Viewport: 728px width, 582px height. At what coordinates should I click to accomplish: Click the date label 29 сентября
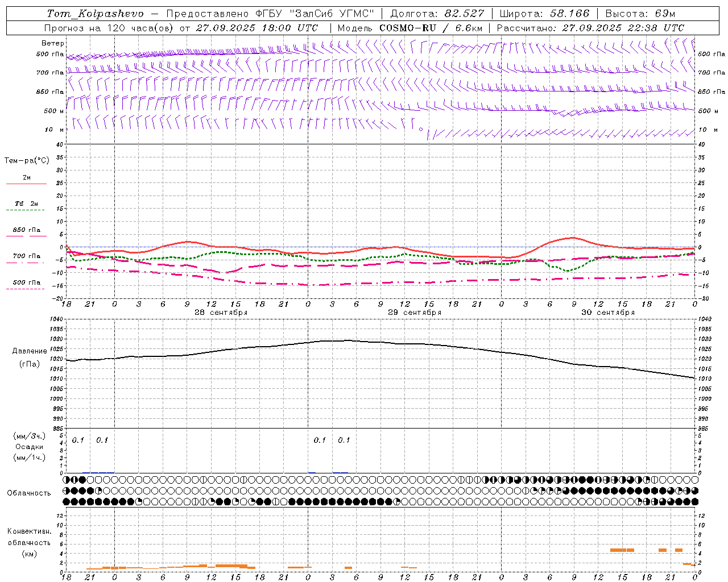[x=415, y=313]
